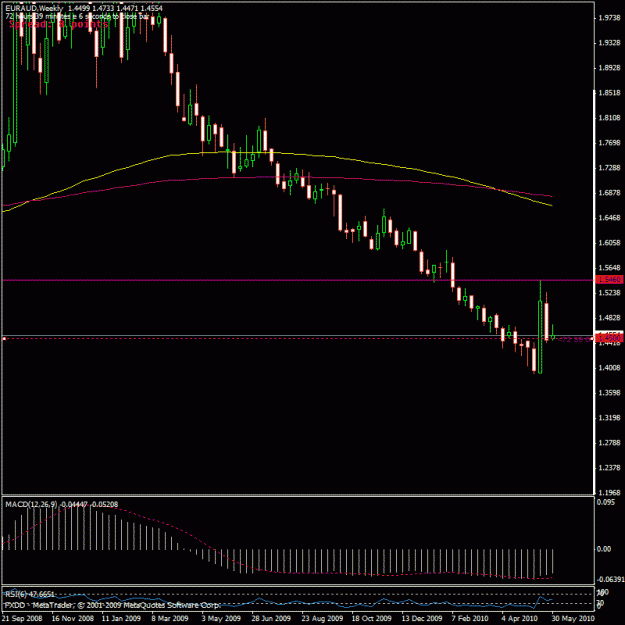Click the red "Spread: 8 points" label

[58, 24]
